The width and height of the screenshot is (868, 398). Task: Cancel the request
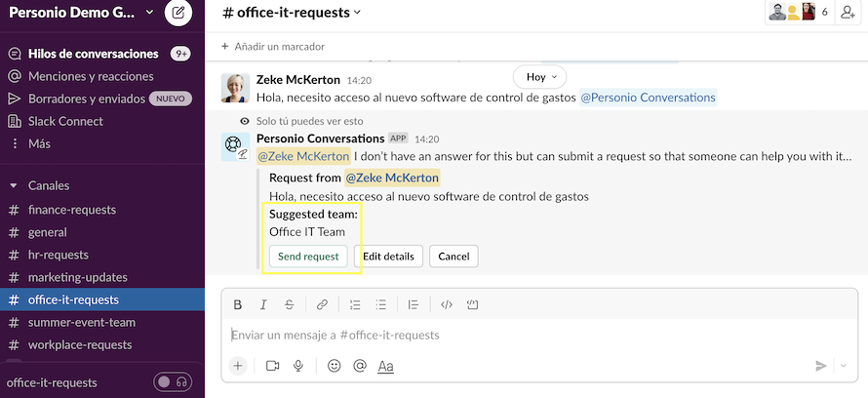[454, 257]
